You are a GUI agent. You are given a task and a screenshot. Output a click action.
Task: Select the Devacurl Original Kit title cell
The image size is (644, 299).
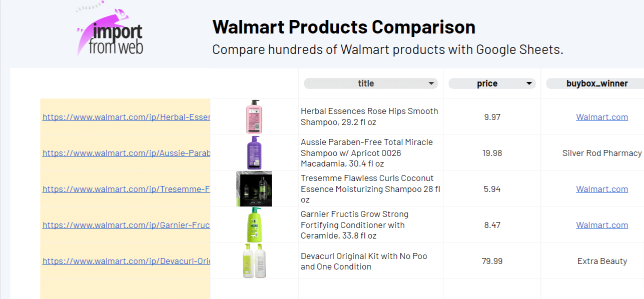click(370, 261)
